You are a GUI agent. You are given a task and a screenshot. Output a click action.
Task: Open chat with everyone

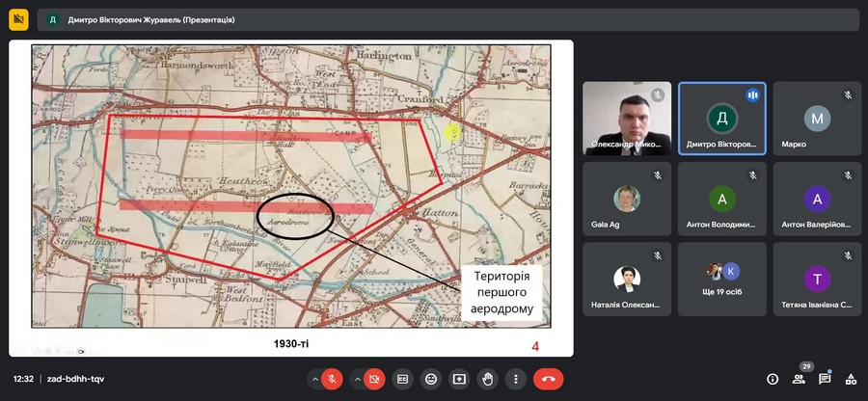click(x=825, y=379)
